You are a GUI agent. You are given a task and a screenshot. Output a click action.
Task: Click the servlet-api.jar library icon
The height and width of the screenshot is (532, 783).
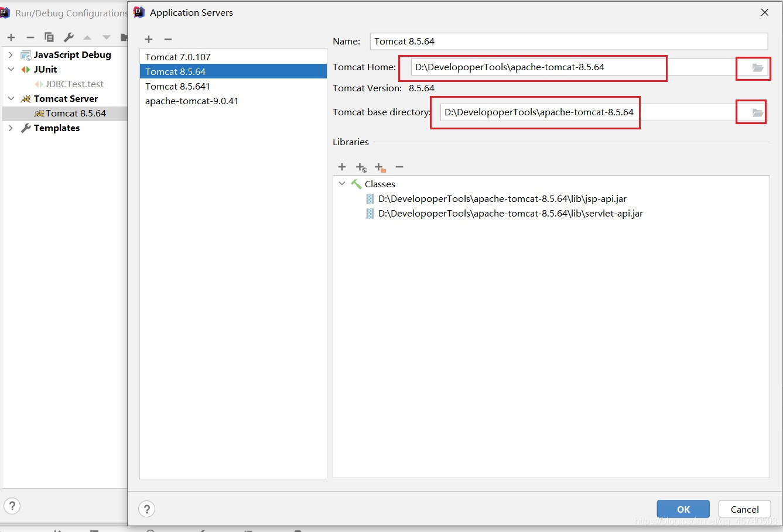click(370, 214)
